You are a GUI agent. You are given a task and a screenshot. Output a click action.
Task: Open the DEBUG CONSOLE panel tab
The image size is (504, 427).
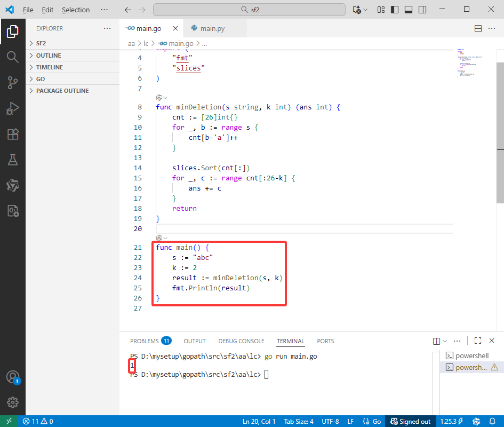[x=241, y=341]
